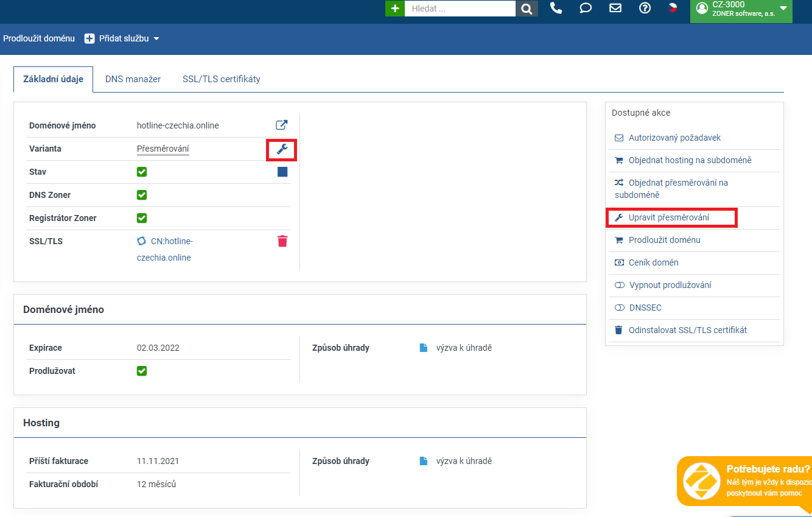Delete SSL/TLS certificate trash icon

pos(282,241)
